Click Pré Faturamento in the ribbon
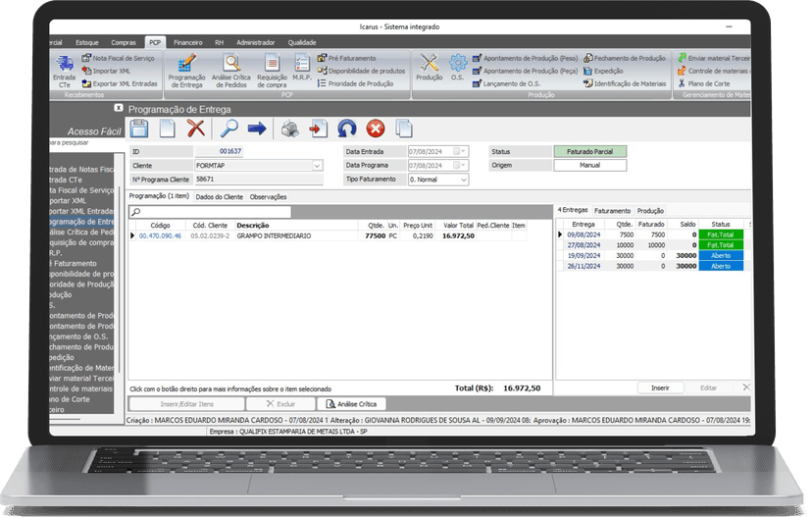 (x=347, y=58)
